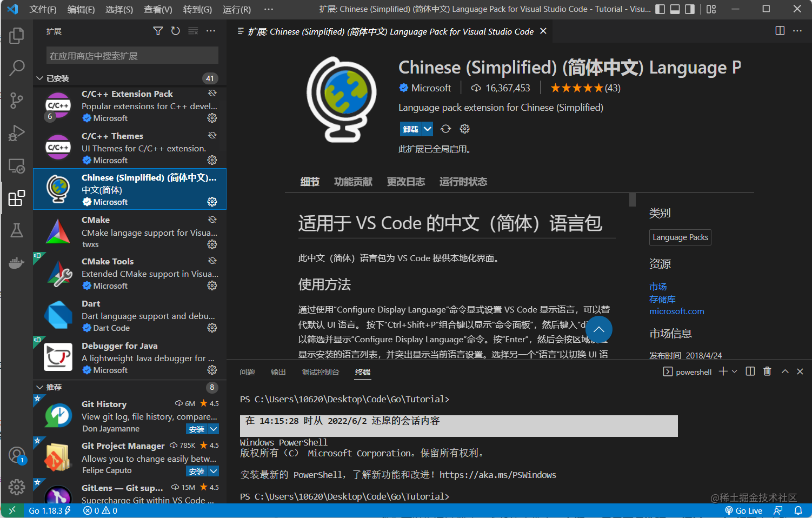Open Accounts menu in activity bar
812x518 pixels.
point(17,455)
